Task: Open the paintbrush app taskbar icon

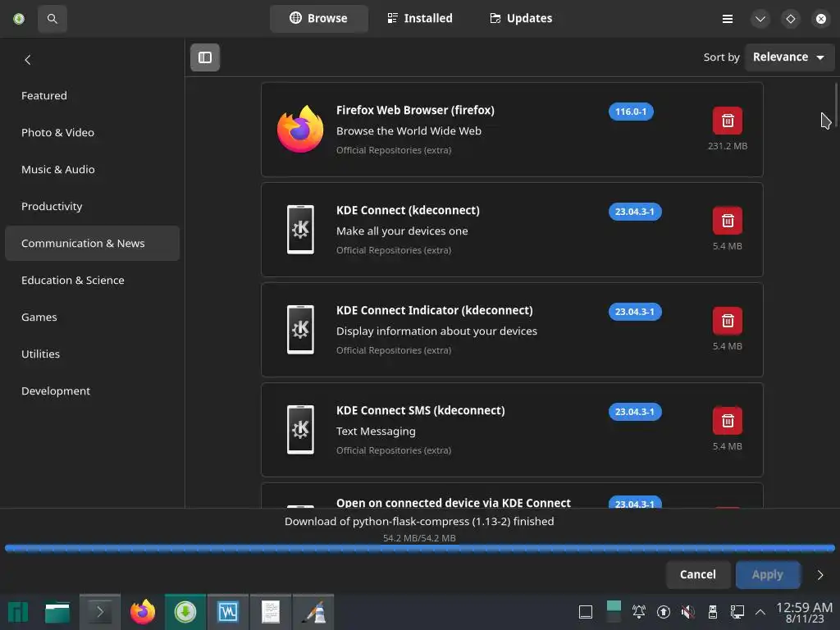Action: tap(313, 612)
